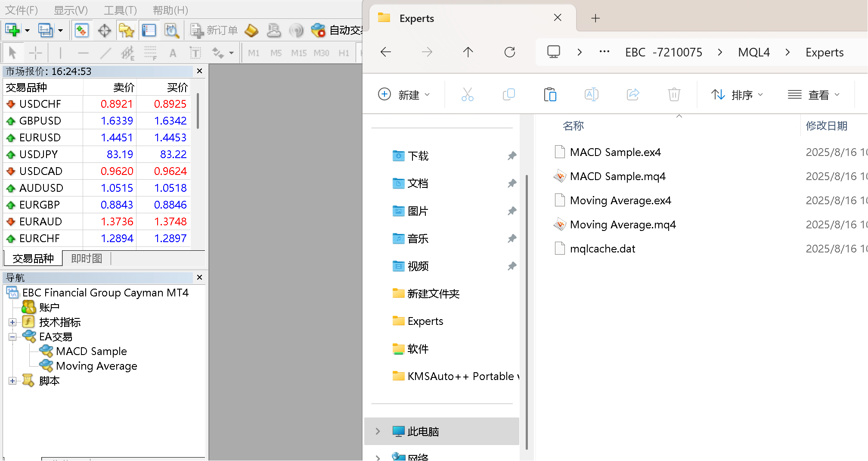Select the trendline drawing tool
Image resolution: width=868 pixels, height=461 pixels.
tap(105, 53)
